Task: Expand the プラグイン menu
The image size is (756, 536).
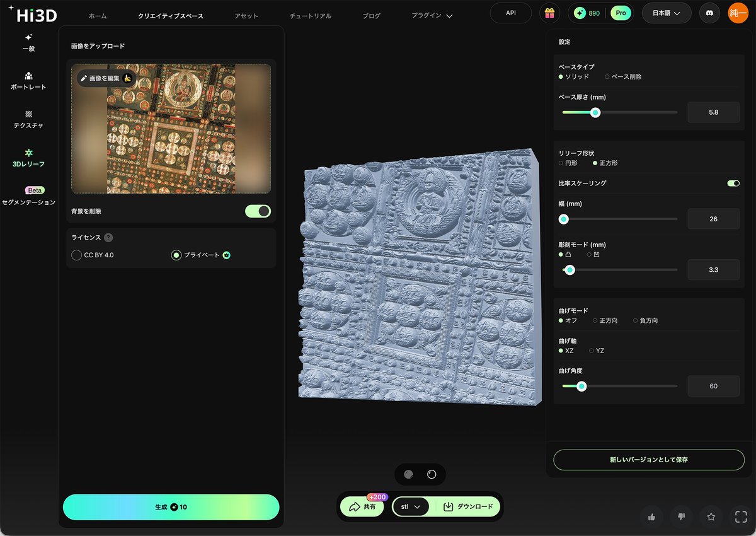Action: coord(432,16)
